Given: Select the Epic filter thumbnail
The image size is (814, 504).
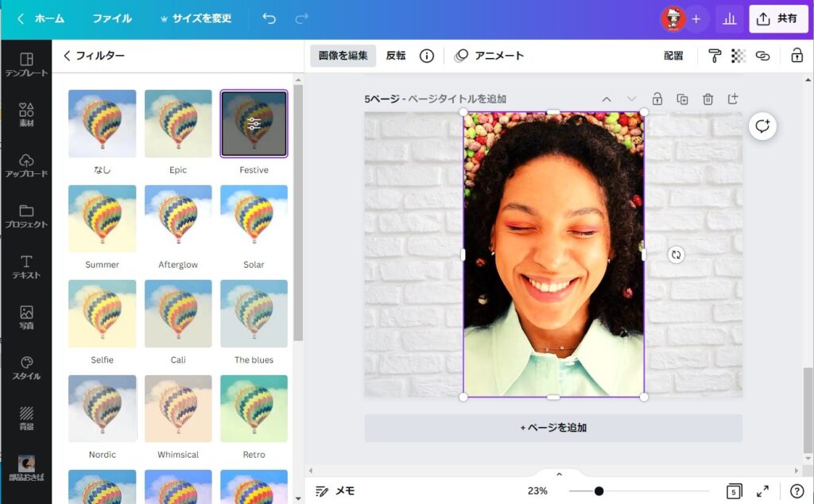Looking at the screenshot, I should [x=178, y=123].
